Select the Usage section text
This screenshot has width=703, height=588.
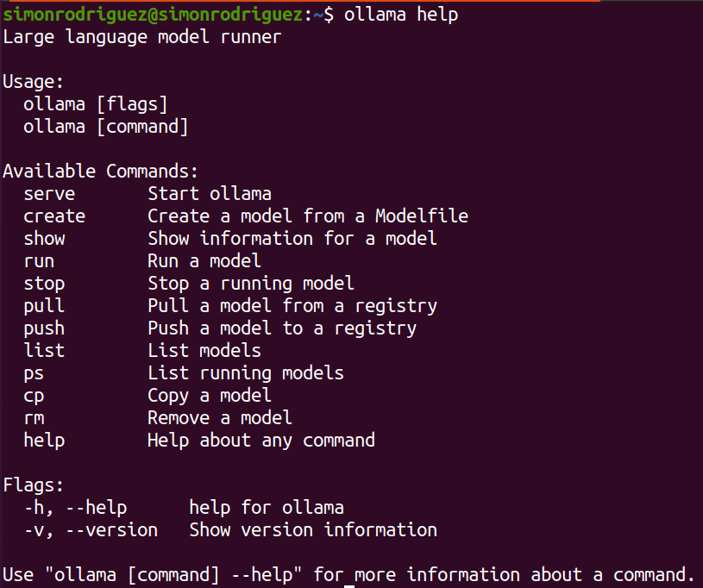33,81
